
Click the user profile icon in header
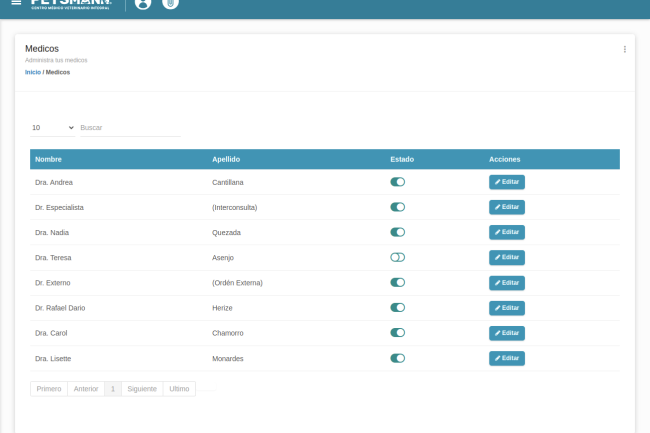coord(143,4)
